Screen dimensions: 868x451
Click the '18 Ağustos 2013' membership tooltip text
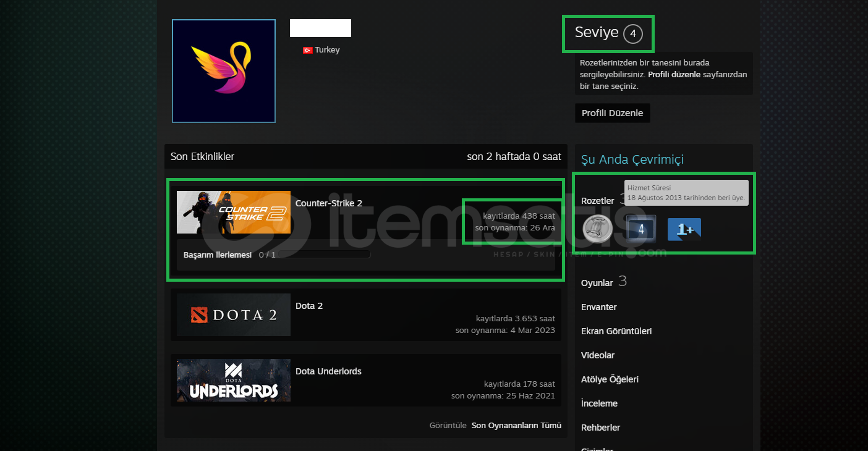coord(686,198)
